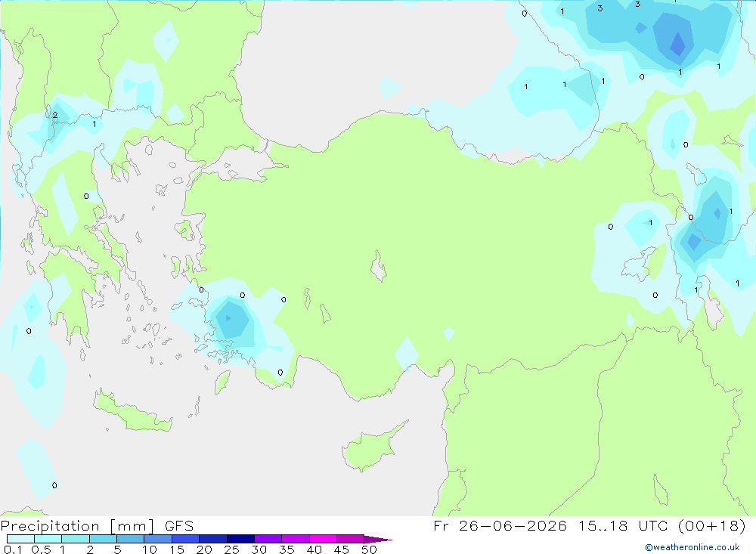Click the above-50 mm legend arrow tip
This screenshot has width=756, height=554.
pyautogui.click(x=378, y=540)
